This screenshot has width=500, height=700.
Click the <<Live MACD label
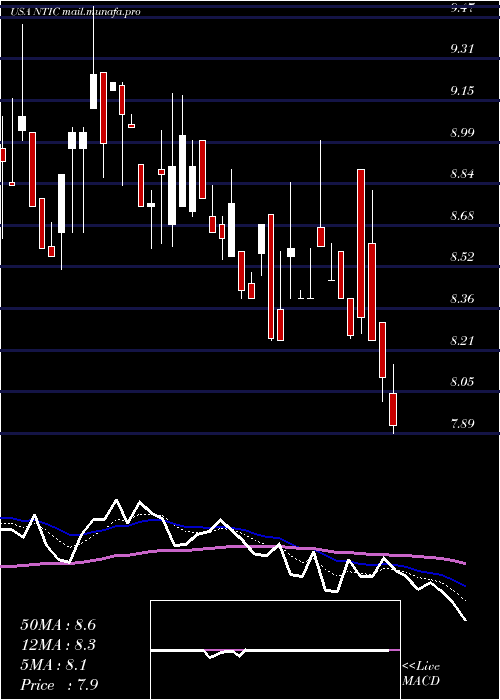point(421,674)
